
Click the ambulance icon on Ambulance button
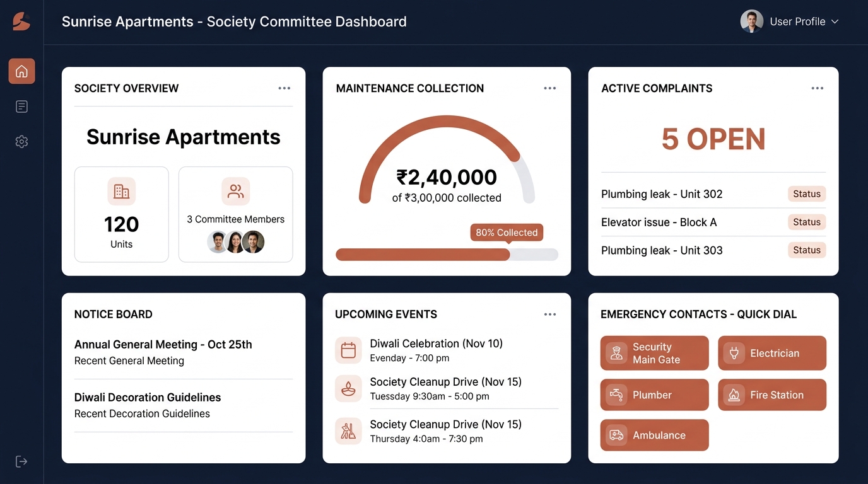616,435
